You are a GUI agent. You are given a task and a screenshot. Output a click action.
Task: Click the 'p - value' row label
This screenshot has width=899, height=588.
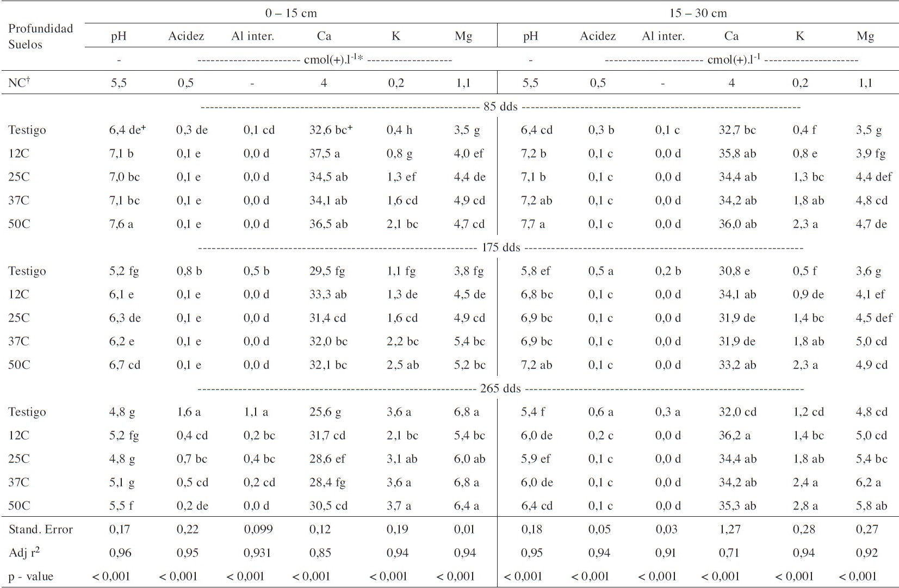[31, 577]
